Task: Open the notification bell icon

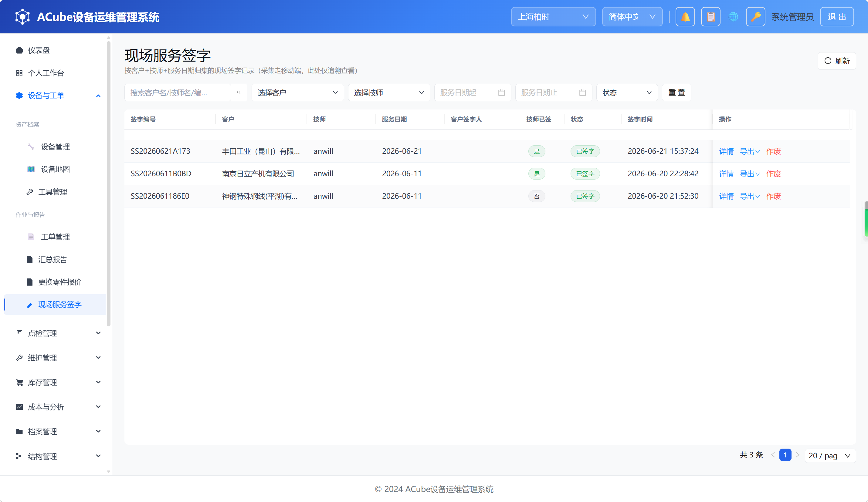Action: tap(685, 16)
